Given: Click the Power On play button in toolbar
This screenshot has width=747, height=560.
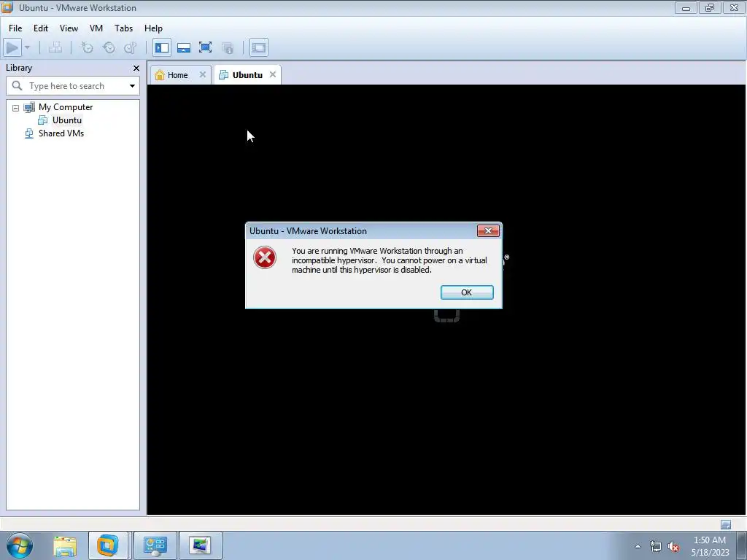Looking at the screenshot, I should pos(12,47).
